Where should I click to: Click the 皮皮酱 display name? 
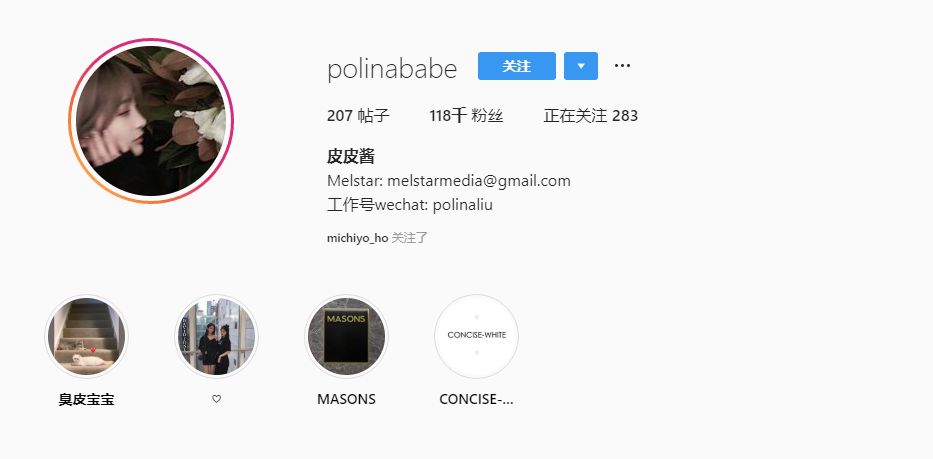click(x=350, y=157)
